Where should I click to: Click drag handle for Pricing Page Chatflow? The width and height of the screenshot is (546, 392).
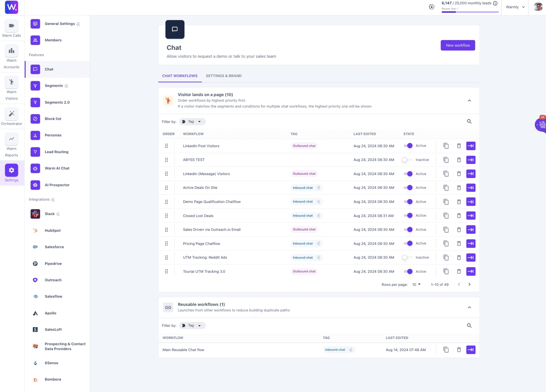pos(166,244)
